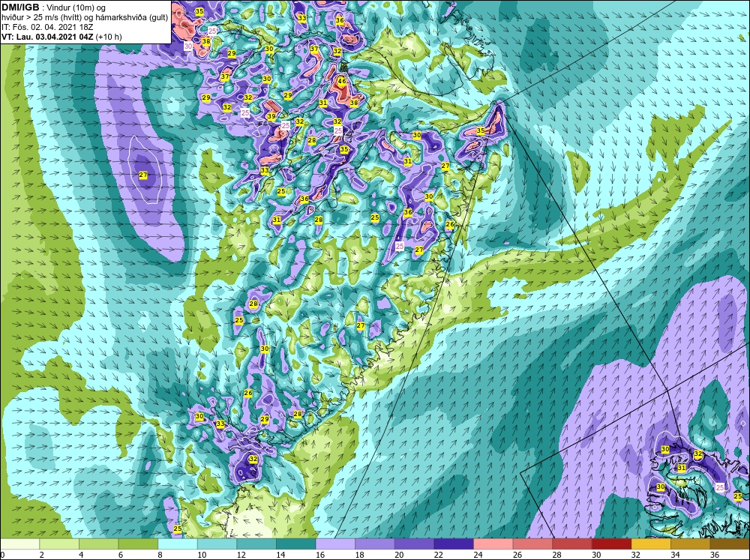The image size is (750, 560).
Task: Select legend swatch between 24 and 26
Action: pyautogui.click(x=493, y=544)
